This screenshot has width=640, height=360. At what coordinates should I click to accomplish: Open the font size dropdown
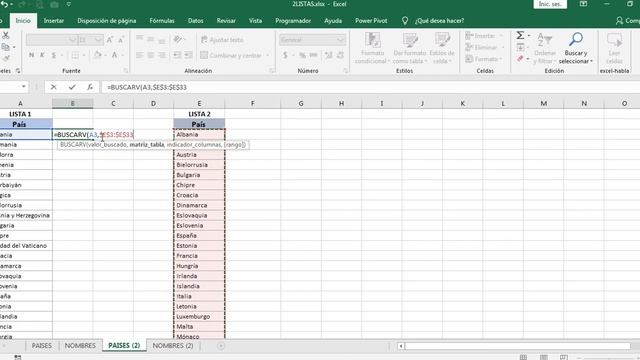pos(98,40)
